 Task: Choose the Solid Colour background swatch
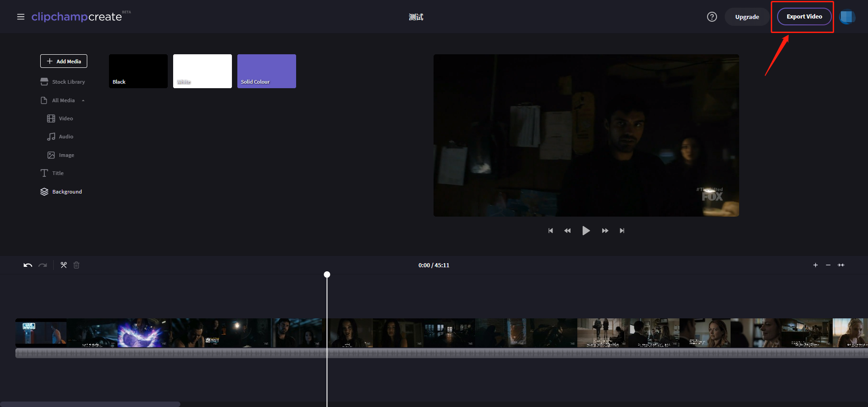[266, 71]
